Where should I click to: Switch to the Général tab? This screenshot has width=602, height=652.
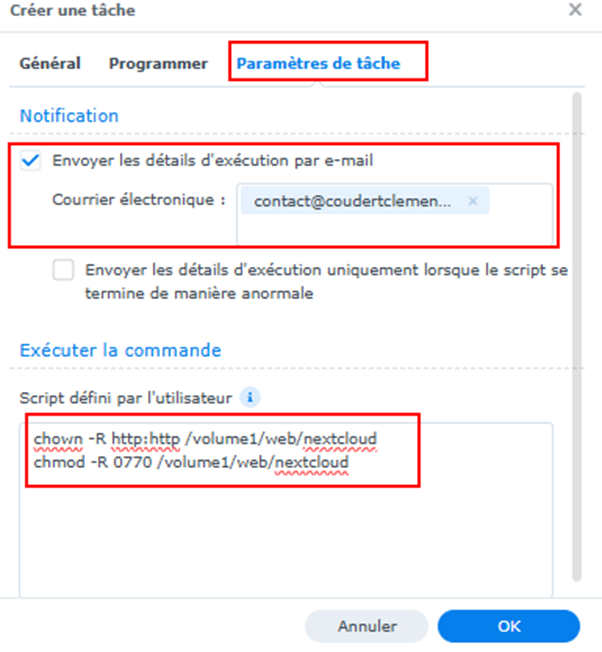click(x=50, y=64)
